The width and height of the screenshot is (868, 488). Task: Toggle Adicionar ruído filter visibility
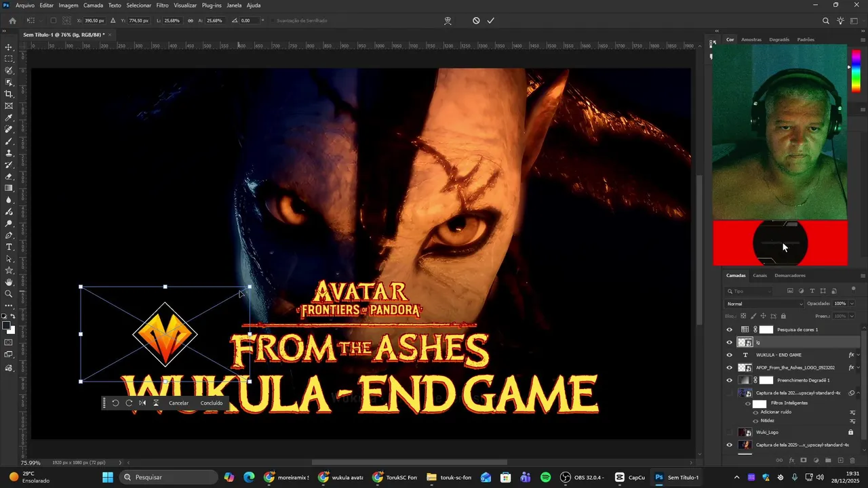click(x=755, y=412)
